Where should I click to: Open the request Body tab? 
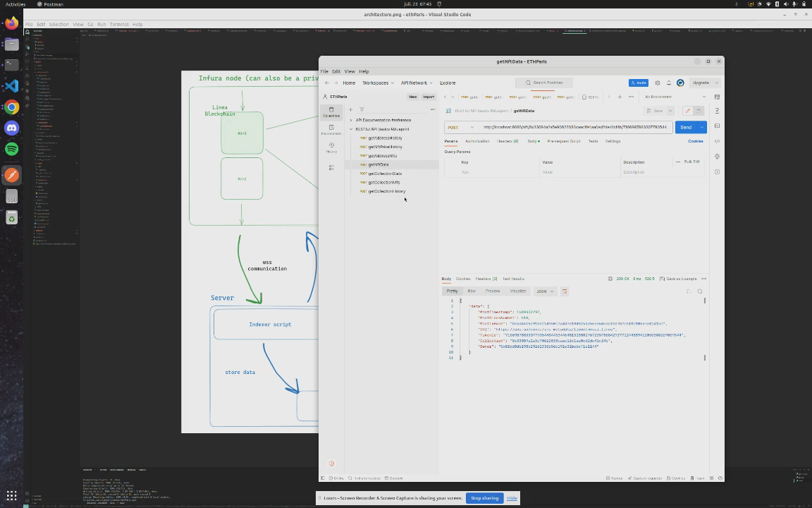point(533,142)
